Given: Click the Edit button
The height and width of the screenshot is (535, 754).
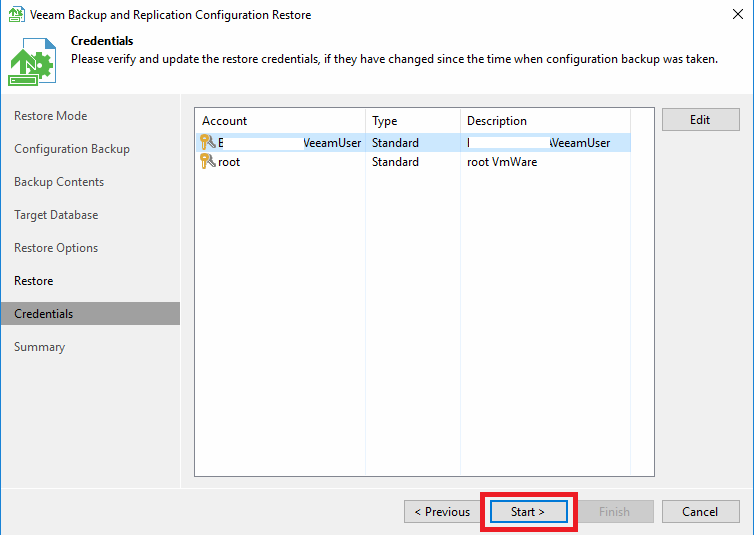Looking at the screenshot, I should pos(700,119).
